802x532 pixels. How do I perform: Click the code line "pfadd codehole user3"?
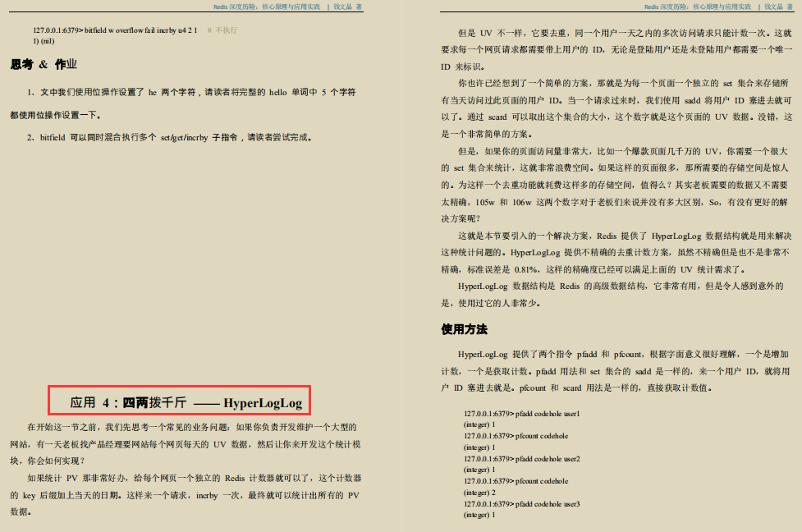[522, 504]
